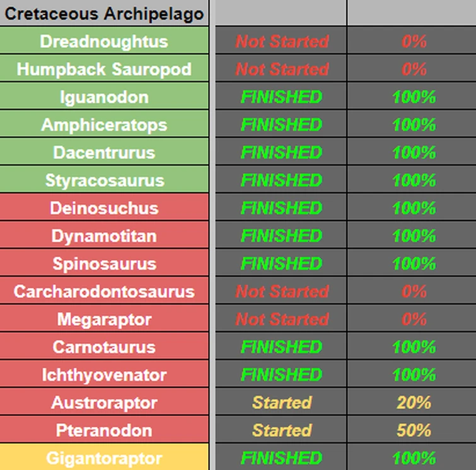Select the Dreadnoughtus name cell
The image size is (476, 470).
[x=104, y=40]
